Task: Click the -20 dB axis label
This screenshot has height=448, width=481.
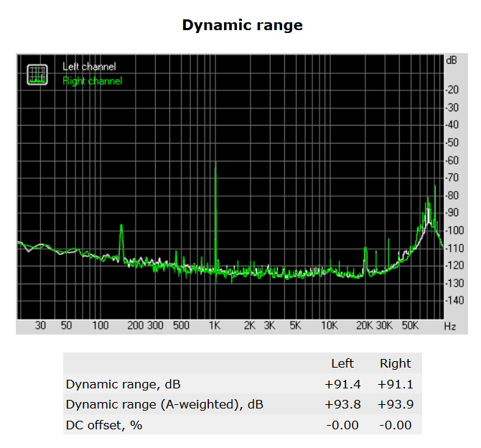Action: (452, 90)
